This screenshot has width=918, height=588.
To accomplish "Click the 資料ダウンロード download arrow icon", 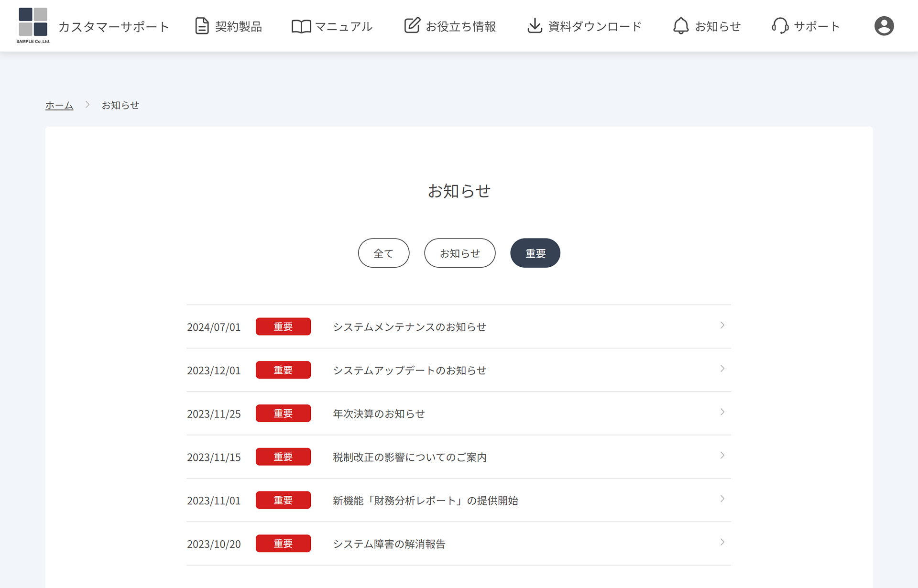I will tap(535, 26).
